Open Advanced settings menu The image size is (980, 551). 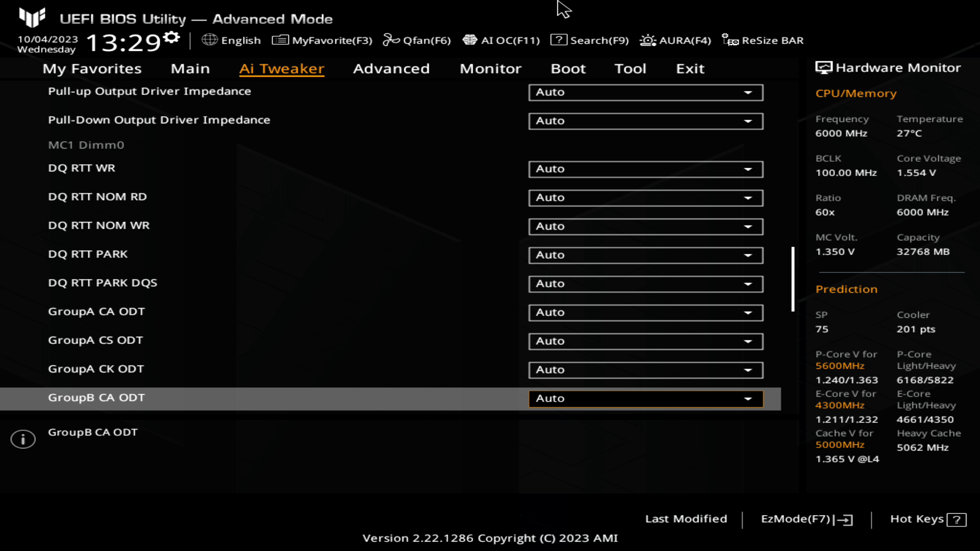[x=391, y=68]
